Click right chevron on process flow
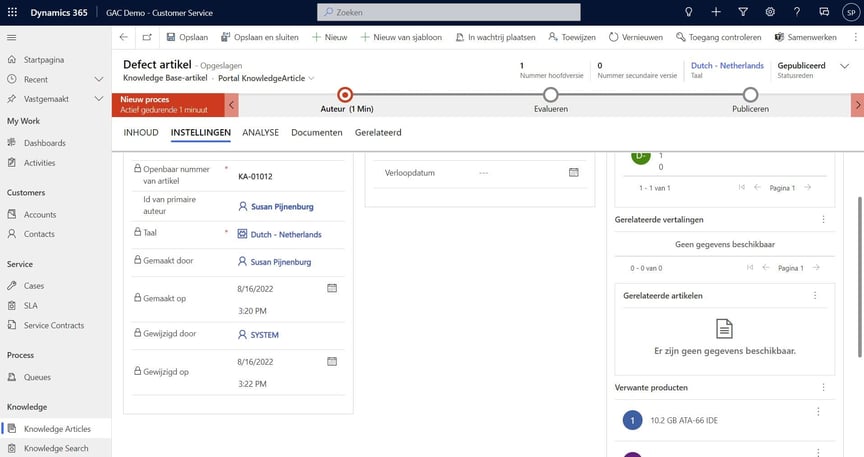The height and width of the screenshot is (457, 864). coord(857,105)
